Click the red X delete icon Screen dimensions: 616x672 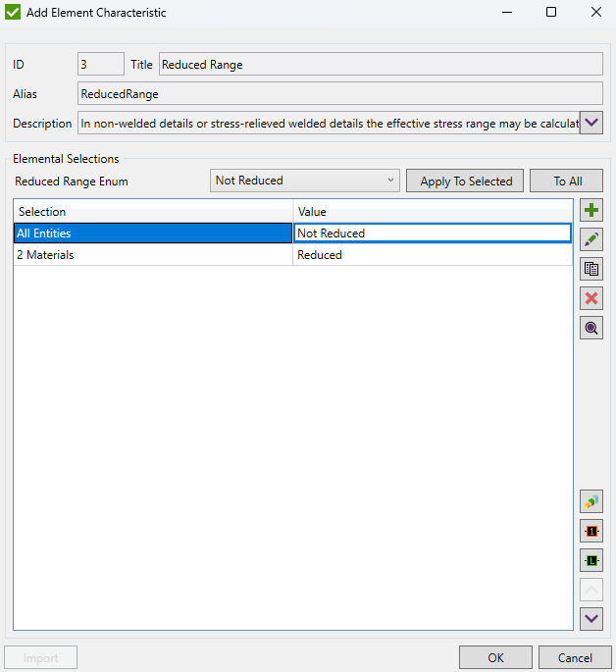pos(591,299)
